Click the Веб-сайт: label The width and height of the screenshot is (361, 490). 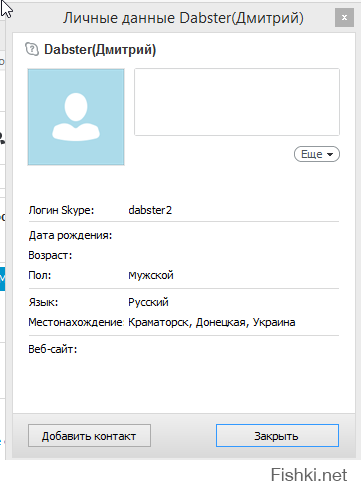53,349
